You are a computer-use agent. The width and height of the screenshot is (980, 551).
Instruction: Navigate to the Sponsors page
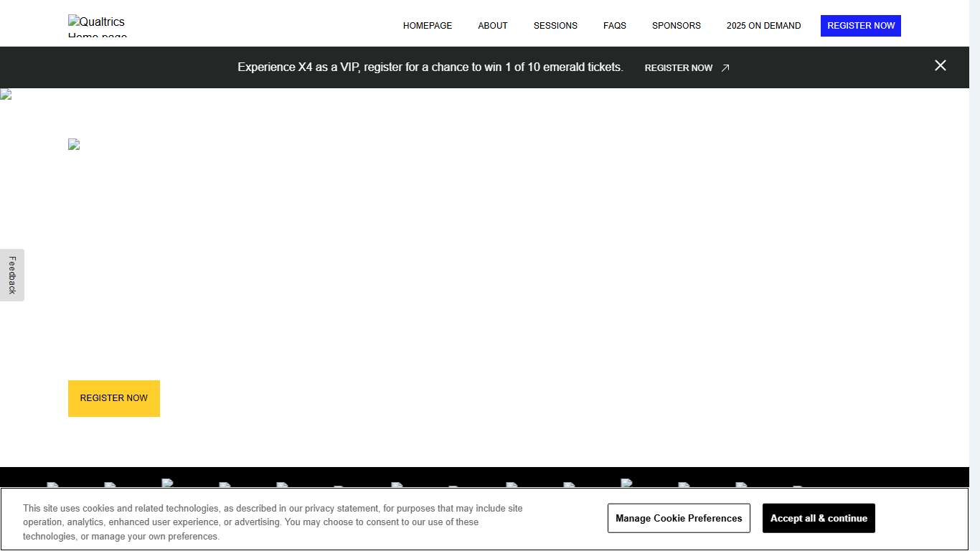(676, 26)
